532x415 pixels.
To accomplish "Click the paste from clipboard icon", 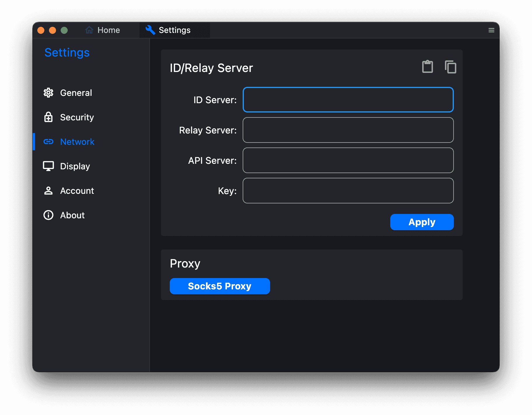I will pyautogui.click(x=427, y=67).
